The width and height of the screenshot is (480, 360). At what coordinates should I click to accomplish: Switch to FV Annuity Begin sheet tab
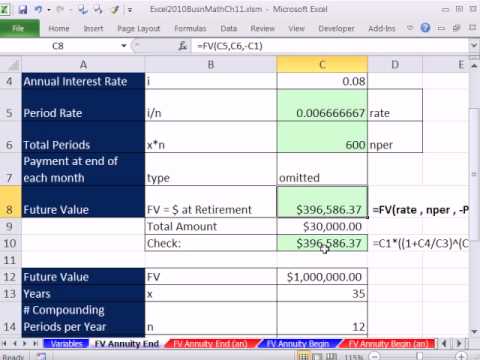pos(298,344)
